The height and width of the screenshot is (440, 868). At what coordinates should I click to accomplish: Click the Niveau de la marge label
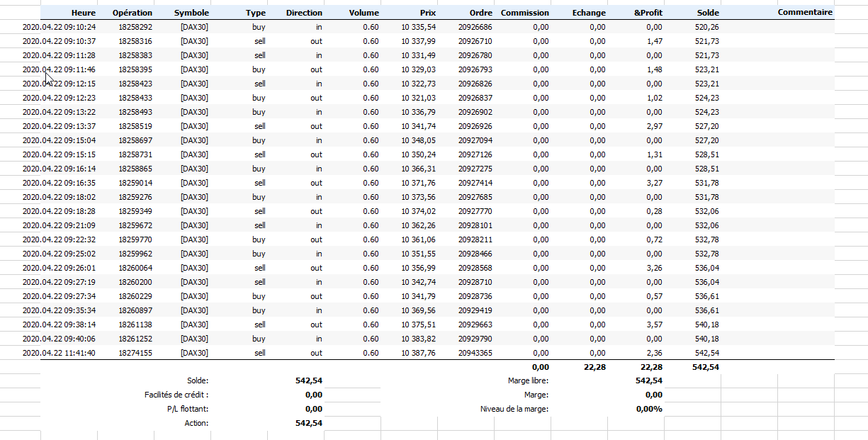[514, 409]
